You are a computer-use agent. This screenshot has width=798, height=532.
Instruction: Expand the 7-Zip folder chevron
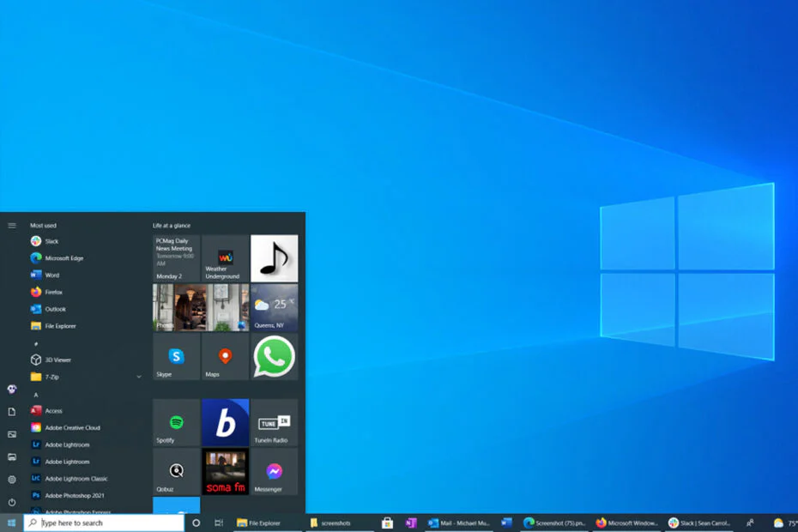click(139, 377)
